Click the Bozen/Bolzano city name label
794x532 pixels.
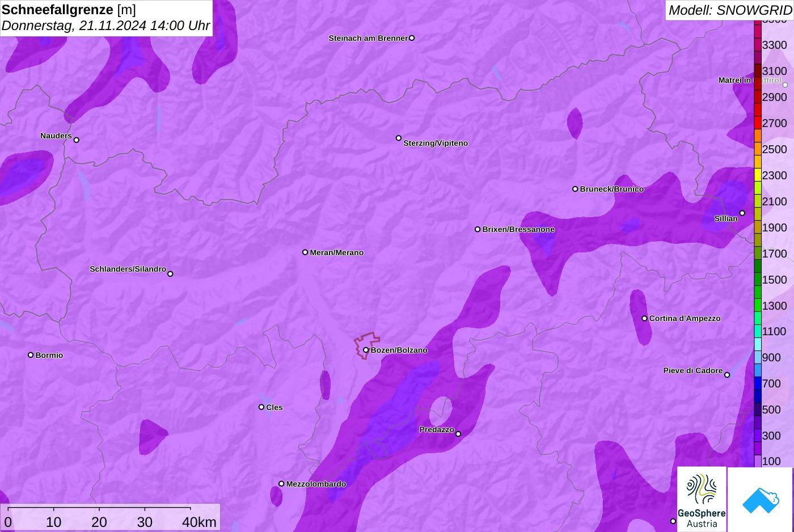click(x=399, y=350)
